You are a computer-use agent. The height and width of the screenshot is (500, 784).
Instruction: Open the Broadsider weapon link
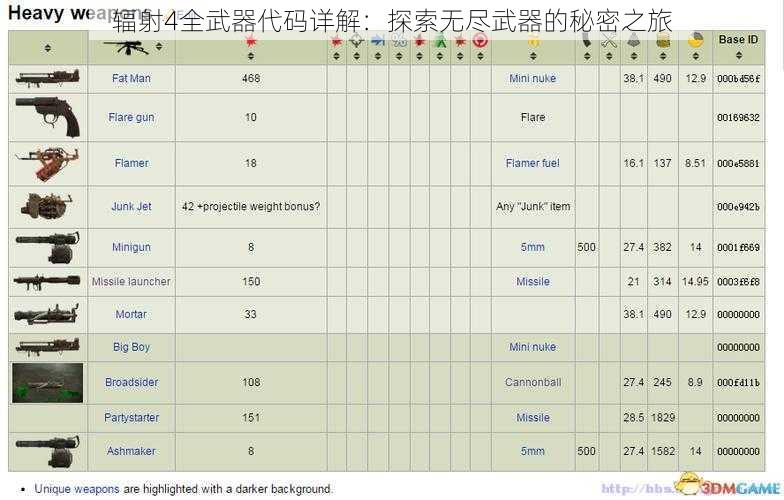pos(132,382)
